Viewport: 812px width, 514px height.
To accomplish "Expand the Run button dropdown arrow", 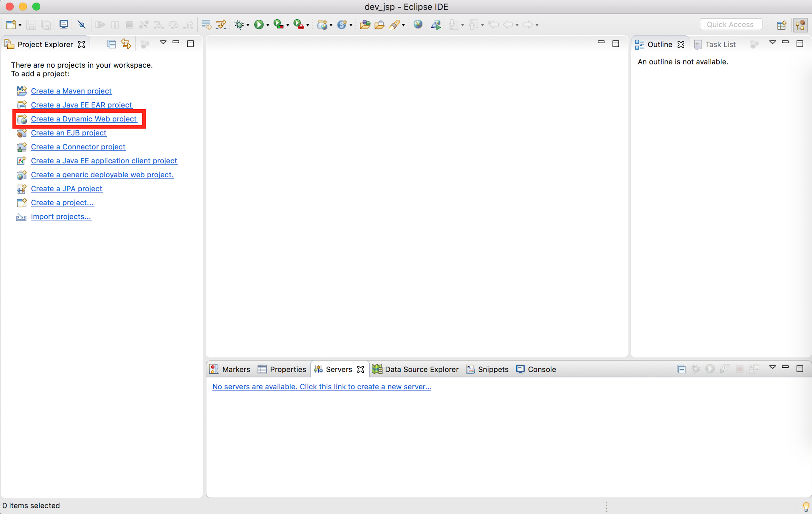I will pos(268,25).
